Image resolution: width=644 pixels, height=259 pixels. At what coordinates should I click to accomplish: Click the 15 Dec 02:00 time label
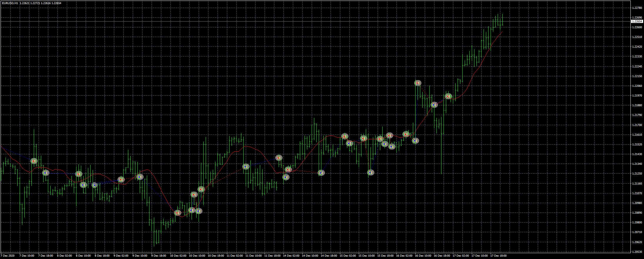[x=348, y=256]
